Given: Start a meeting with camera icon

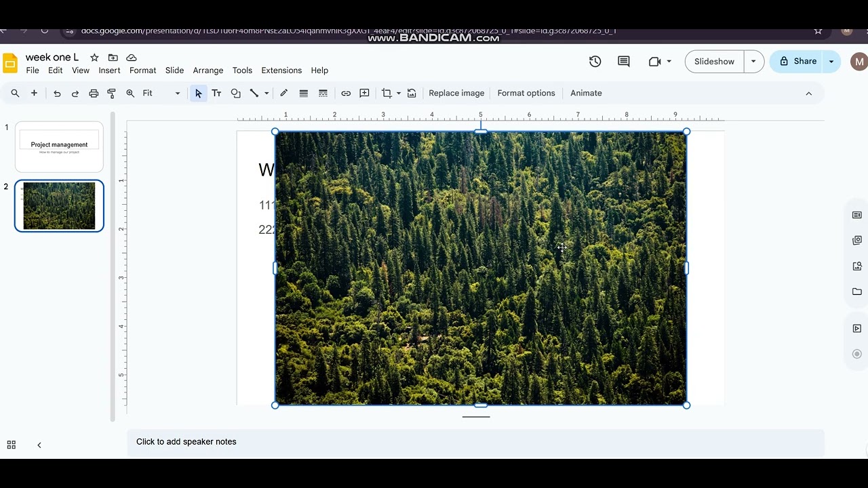Looking at the screenshot, I should [x=654, y=62].
